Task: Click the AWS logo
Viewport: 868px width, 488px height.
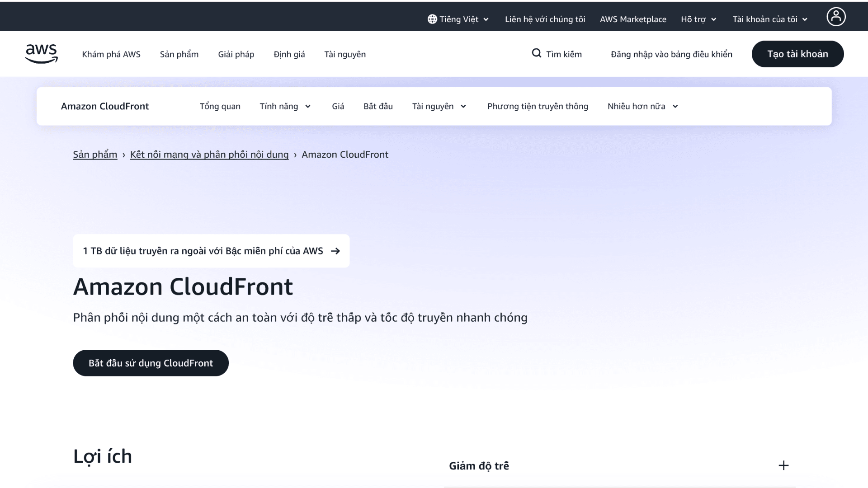Action: coord(41,54)
